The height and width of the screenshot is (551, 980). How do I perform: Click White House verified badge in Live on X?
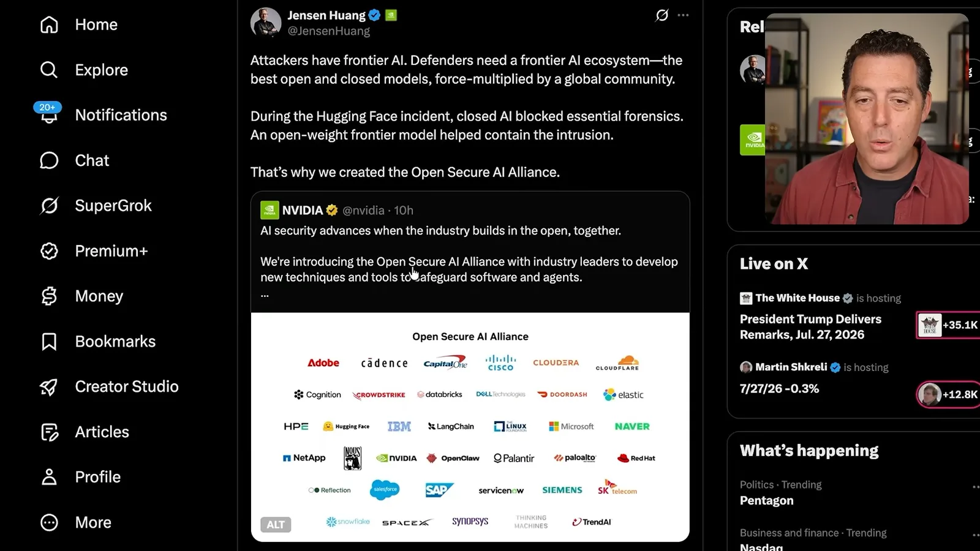pos(848,298)
